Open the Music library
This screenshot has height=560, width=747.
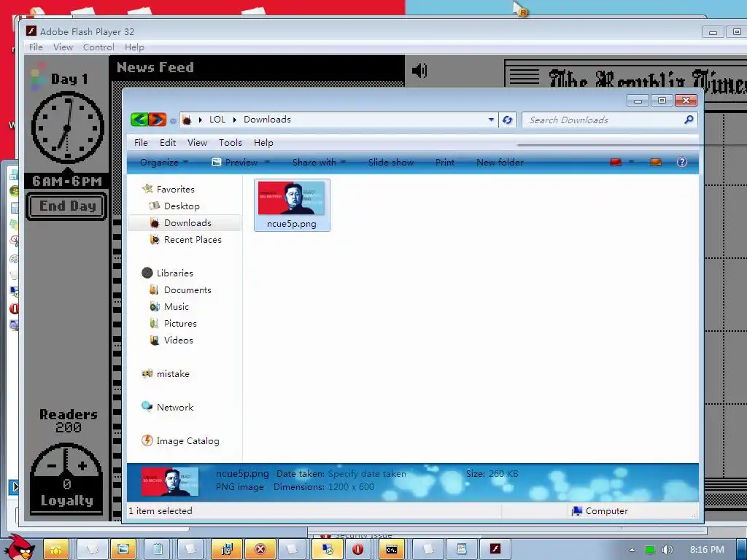pos(177,307)
